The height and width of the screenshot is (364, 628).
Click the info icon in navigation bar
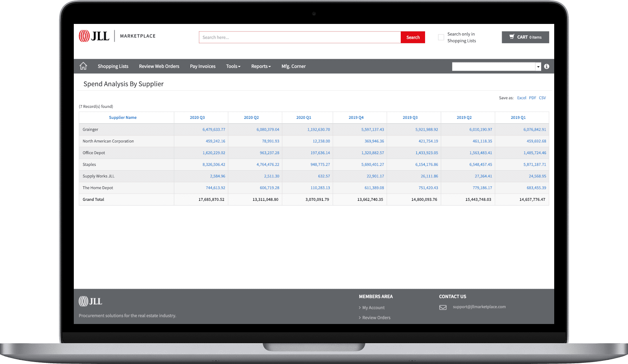click(x=546, y=66)
